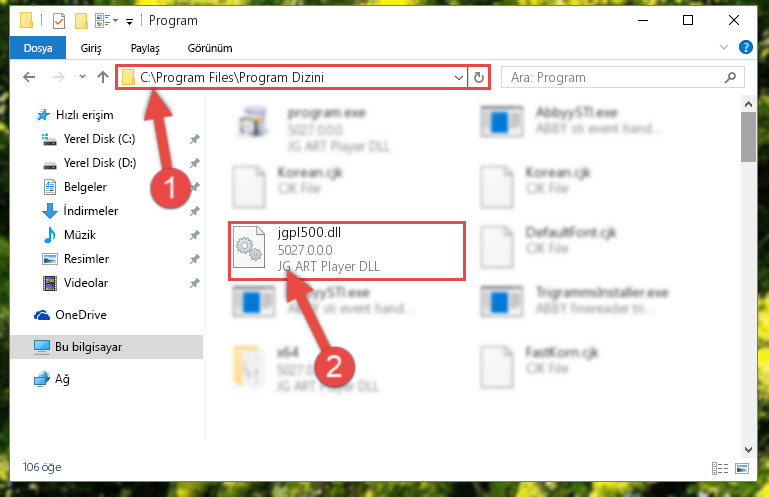
Task: Refresh the current folder view
Action: [479, 78]
